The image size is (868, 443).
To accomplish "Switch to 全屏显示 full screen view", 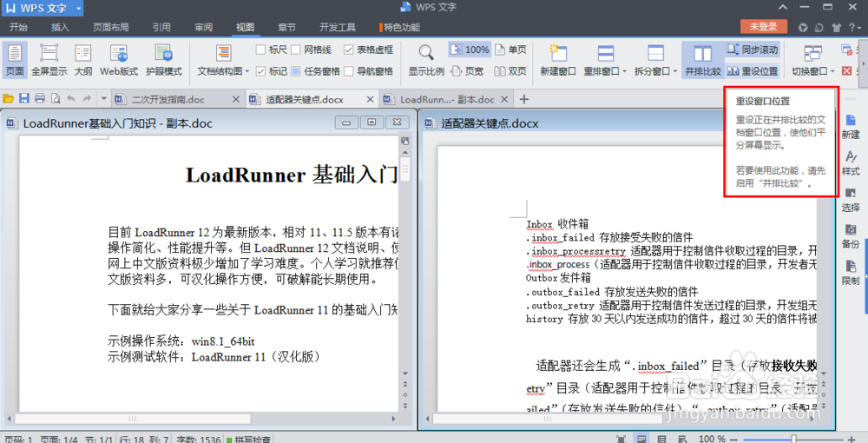I will (x=49, y=60).
